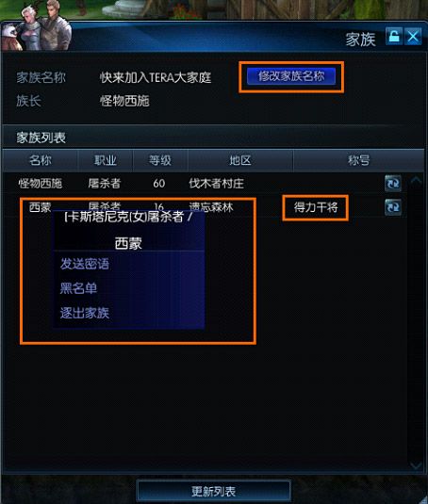
Task: Sort list by 职业 column header
Action: [106, 160]
